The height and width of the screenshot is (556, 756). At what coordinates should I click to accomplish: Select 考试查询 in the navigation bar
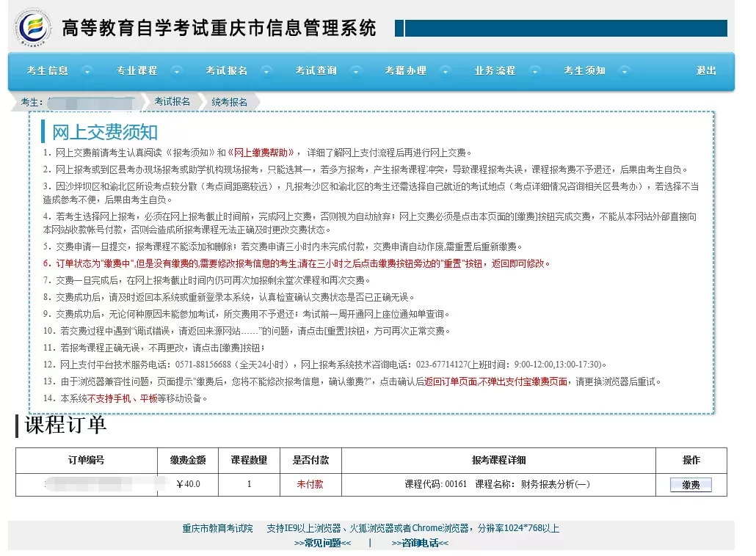316,71
